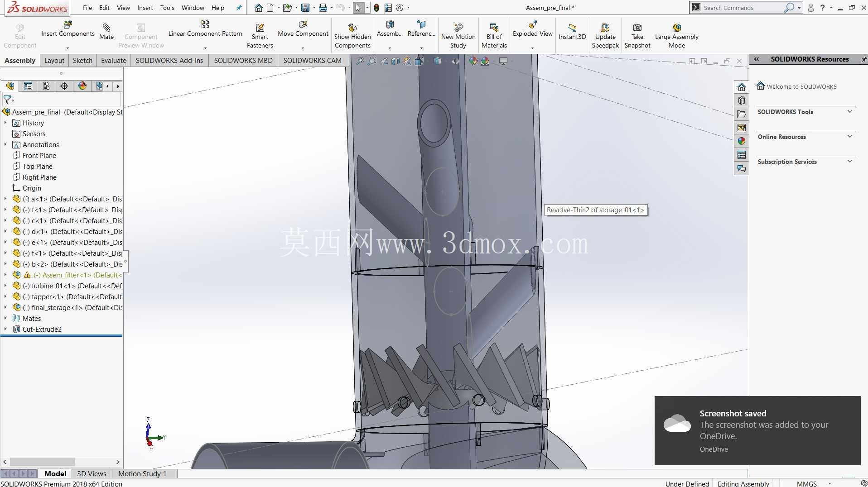This screenshot has height=487, width=868.
Task: Expand the Mates folder
Action: pyautogui.click(x=5, y=319)
